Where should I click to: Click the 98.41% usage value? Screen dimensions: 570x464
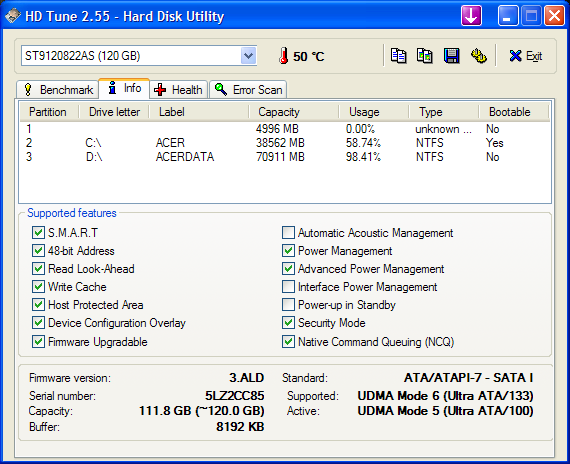[x=363, y=157]
